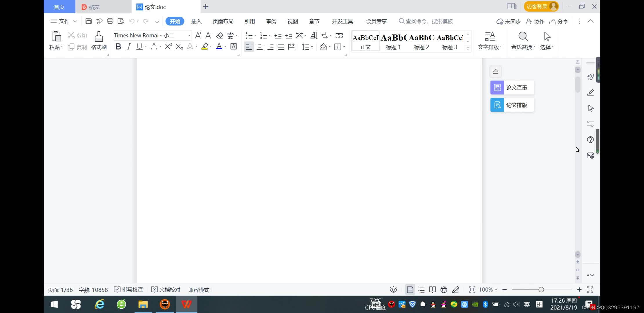
Task: Right align the paragraph
Action: (x=270, y=47)
